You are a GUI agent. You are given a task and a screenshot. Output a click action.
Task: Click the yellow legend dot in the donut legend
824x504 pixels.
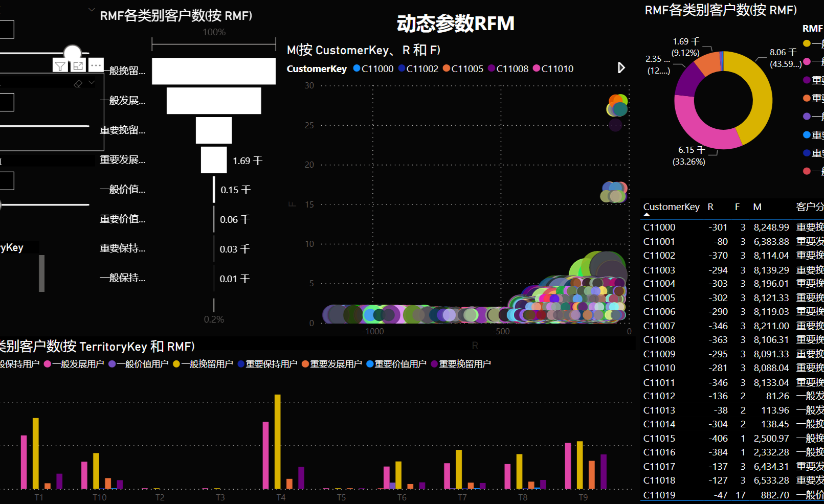pos(807,43)
